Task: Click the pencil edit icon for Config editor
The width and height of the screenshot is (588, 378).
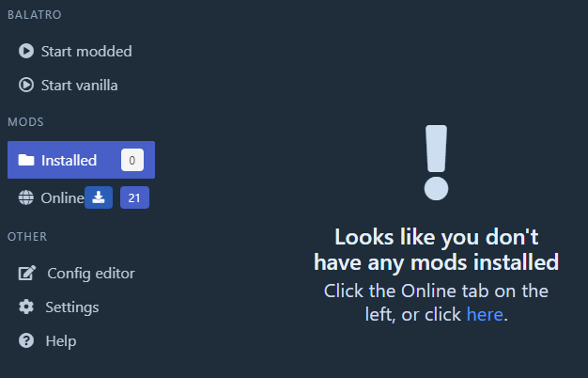Action: 27,273
